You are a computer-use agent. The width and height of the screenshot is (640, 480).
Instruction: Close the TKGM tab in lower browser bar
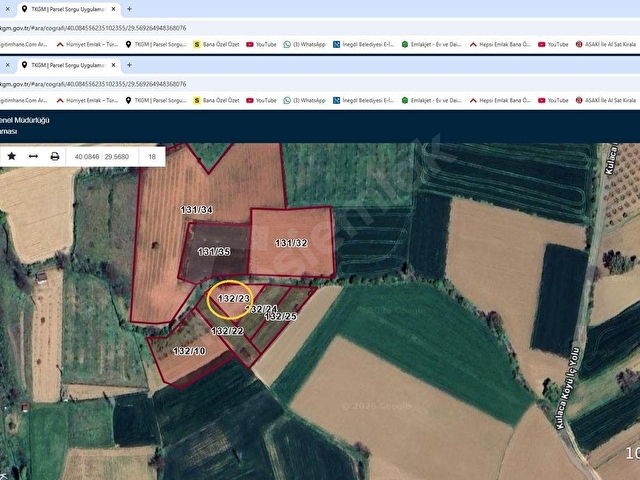pos(113,65)
